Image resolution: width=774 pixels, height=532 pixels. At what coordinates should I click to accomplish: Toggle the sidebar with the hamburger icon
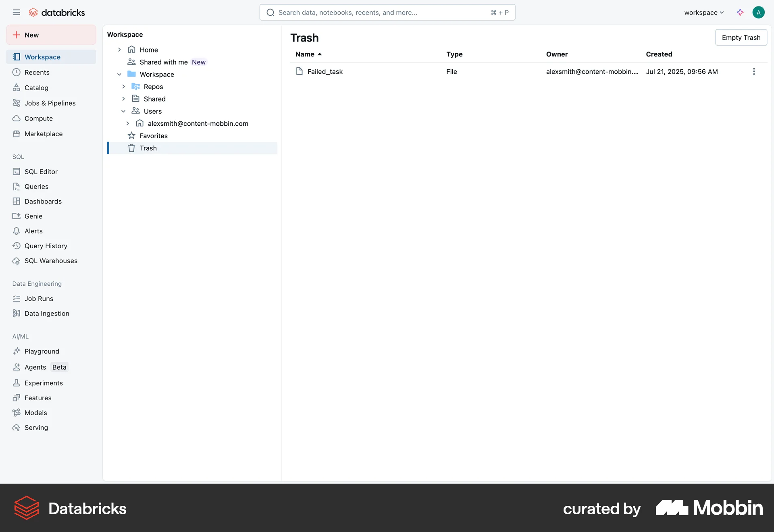(x=17, y=12)
